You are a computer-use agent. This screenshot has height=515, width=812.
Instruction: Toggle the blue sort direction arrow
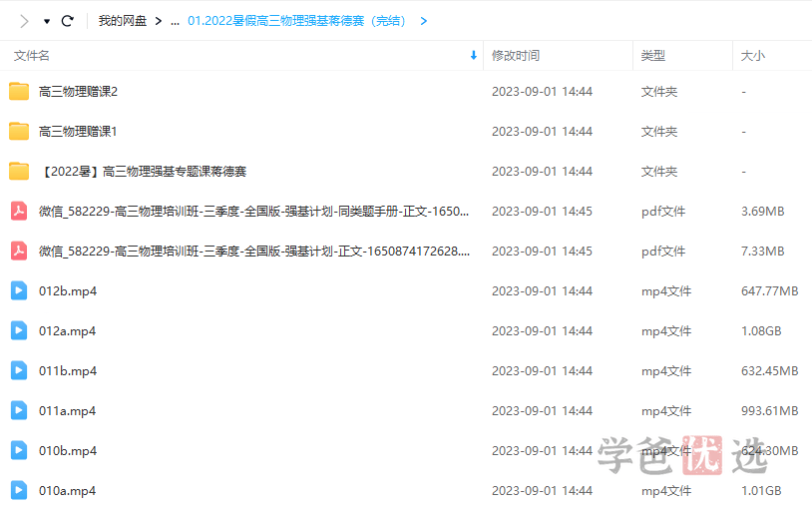[473, 56]
